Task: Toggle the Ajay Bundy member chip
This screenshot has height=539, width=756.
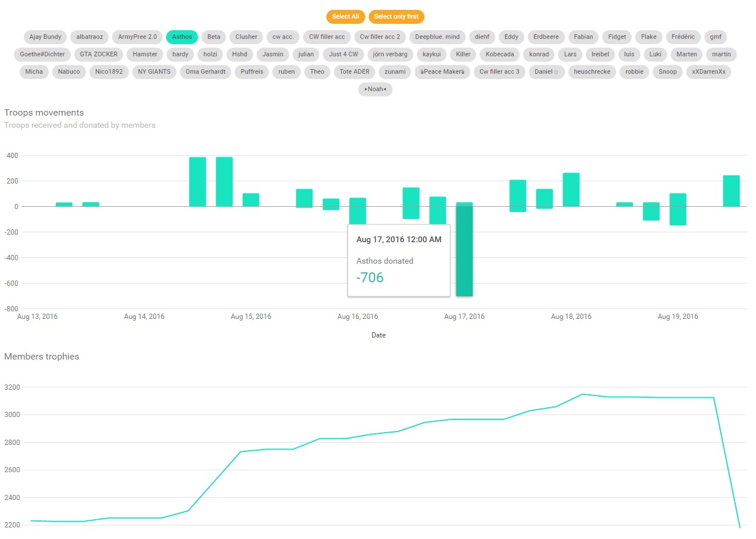Action: (45, 37)
